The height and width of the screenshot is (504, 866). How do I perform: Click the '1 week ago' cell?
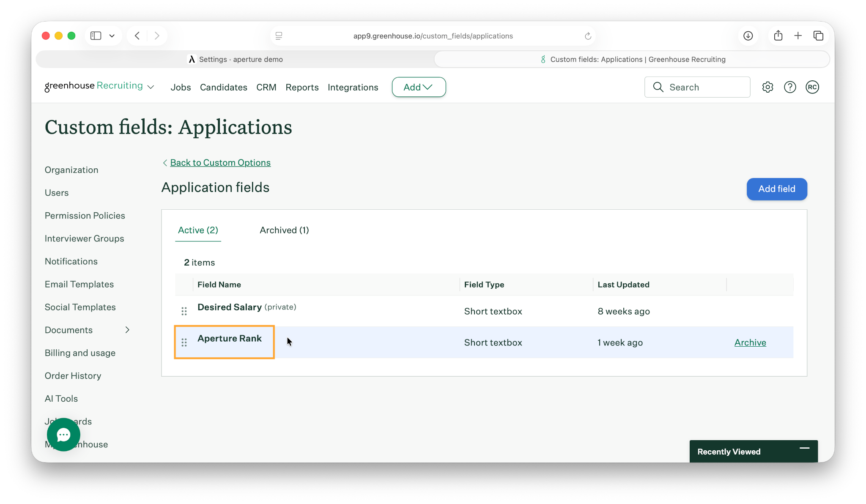[x=620, y=343]
